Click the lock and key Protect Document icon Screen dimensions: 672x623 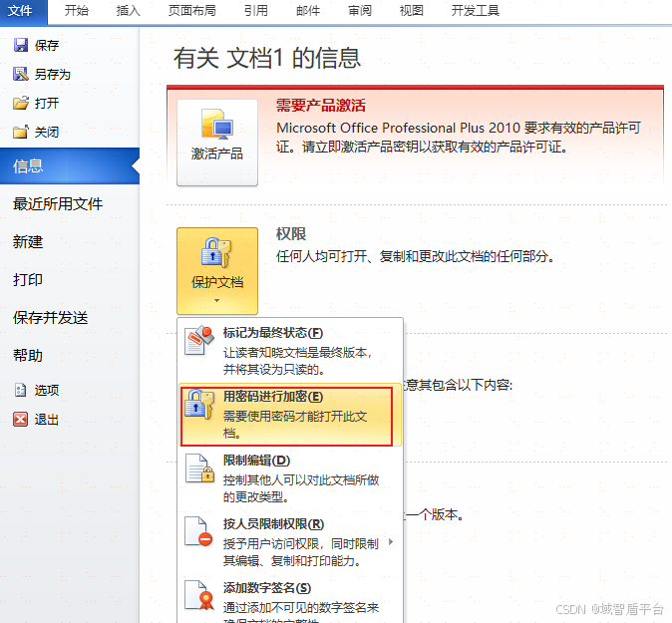click(216, 252)
